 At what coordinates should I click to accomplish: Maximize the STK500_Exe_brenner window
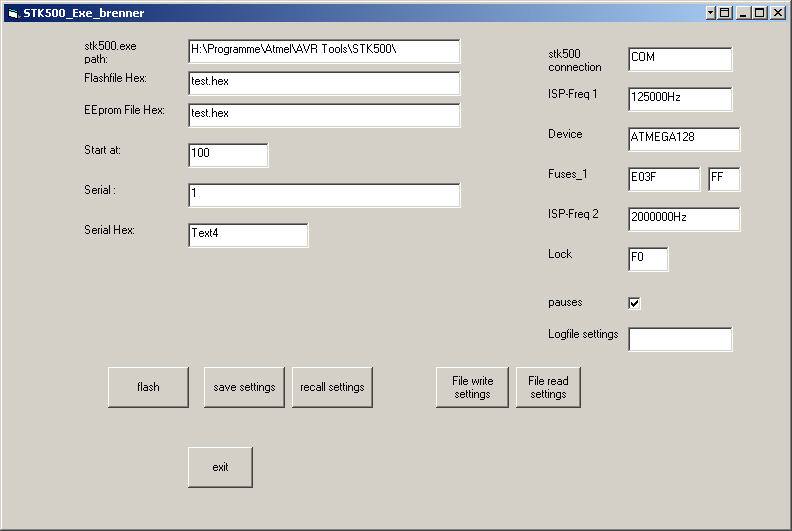(x=759, y=13)
